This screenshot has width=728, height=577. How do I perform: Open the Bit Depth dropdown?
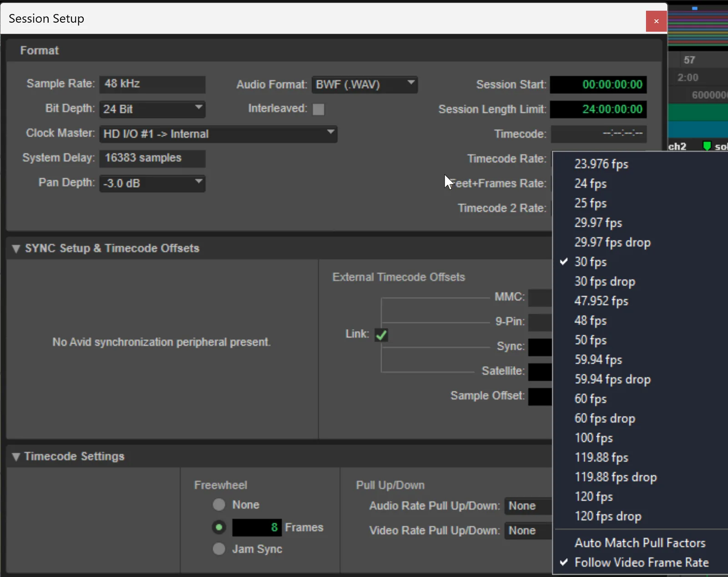[x=152, y=109]
